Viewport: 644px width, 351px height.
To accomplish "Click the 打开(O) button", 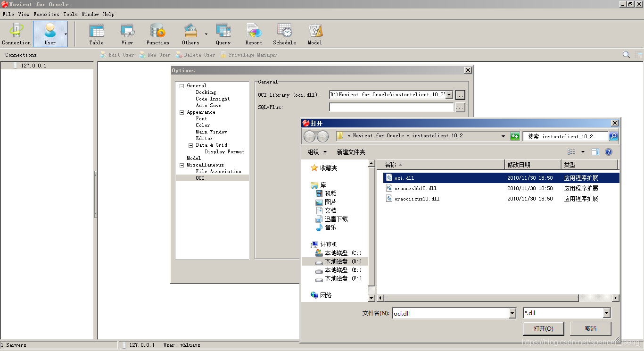I will tap(544, 329).
